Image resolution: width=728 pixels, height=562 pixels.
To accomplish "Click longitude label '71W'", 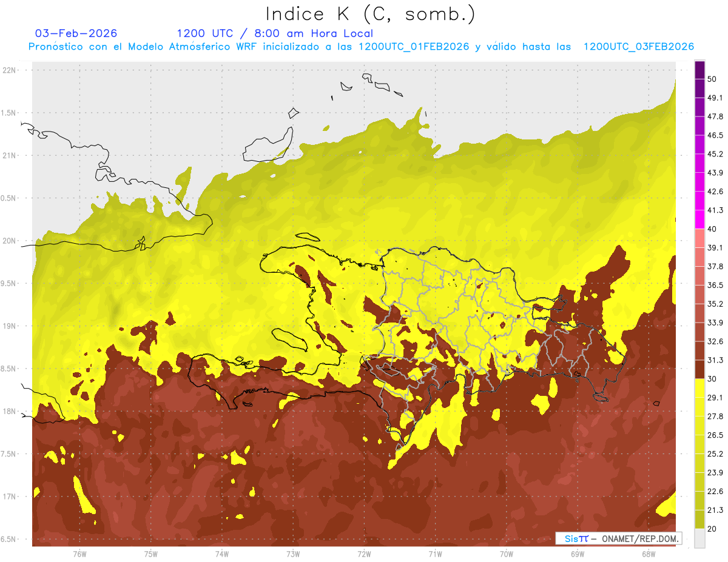I will pos(435,554).
